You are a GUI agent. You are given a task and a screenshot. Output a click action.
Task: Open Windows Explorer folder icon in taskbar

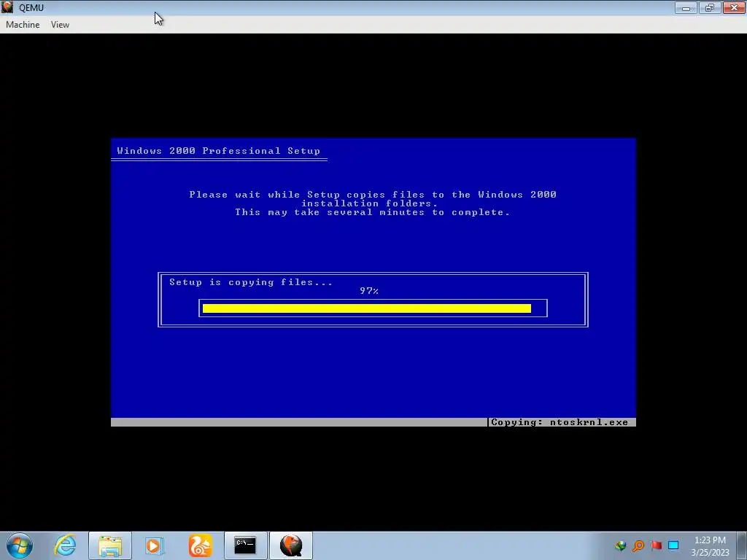[x=110, y=545]
